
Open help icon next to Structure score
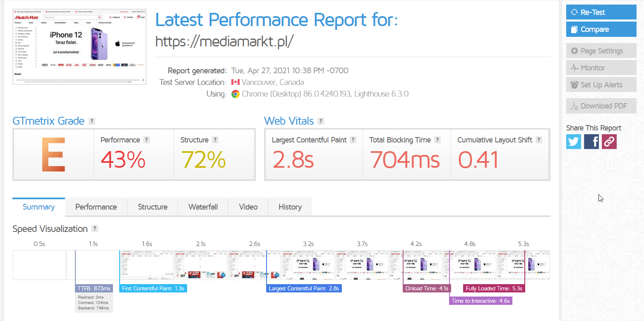point(215,140)
